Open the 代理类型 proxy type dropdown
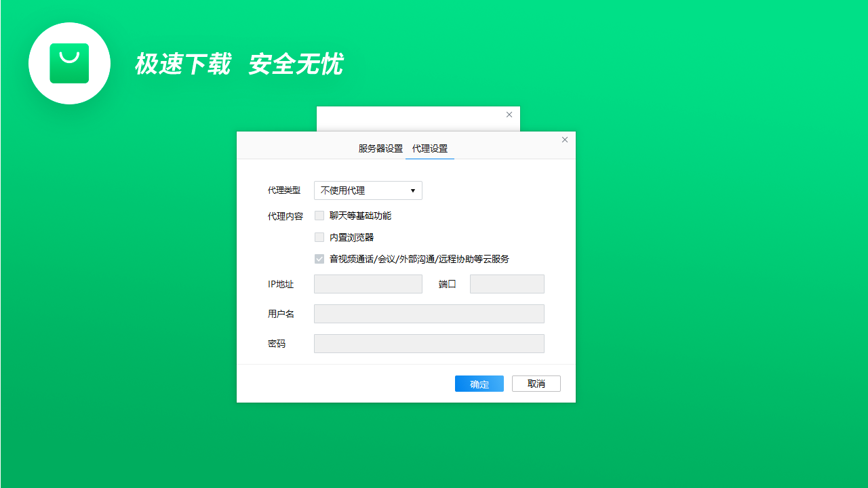Image resolution: width=868 pixels, height=488 pixels. (x=368, y=190)
